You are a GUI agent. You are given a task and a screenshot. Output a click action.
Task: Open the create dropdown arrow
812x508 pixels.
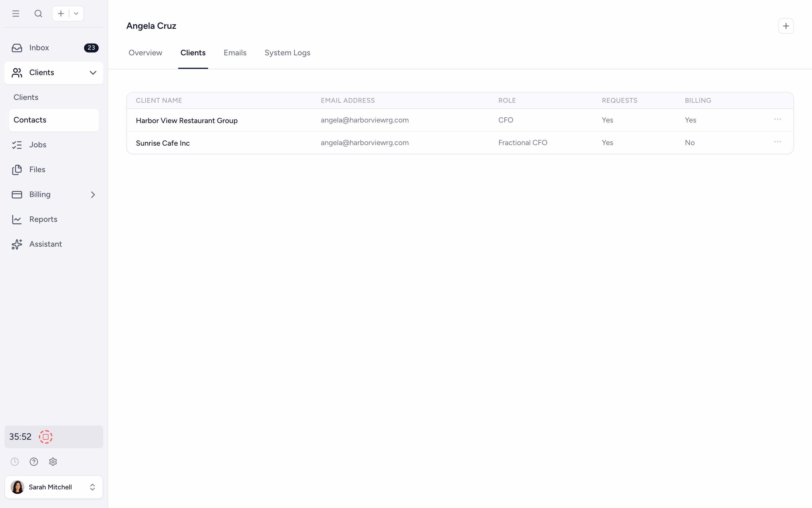click(x=76, y=14)
